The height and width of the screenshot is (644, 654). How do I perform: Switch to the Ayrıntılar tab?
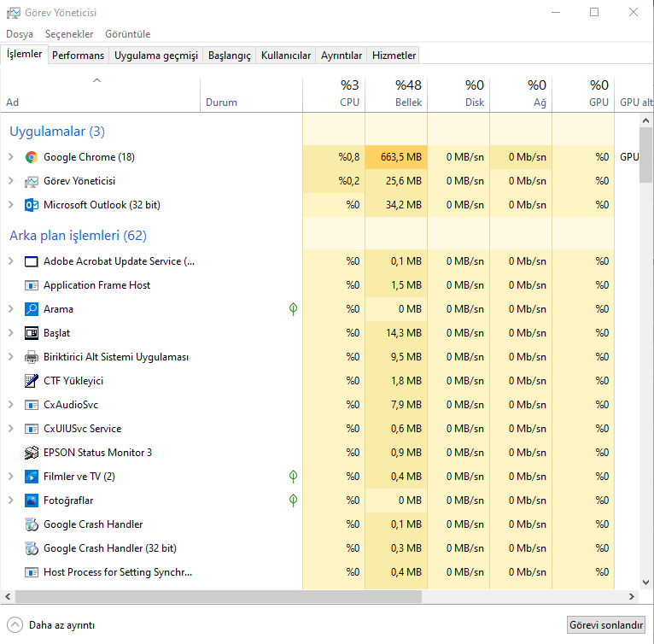[342, 56]
